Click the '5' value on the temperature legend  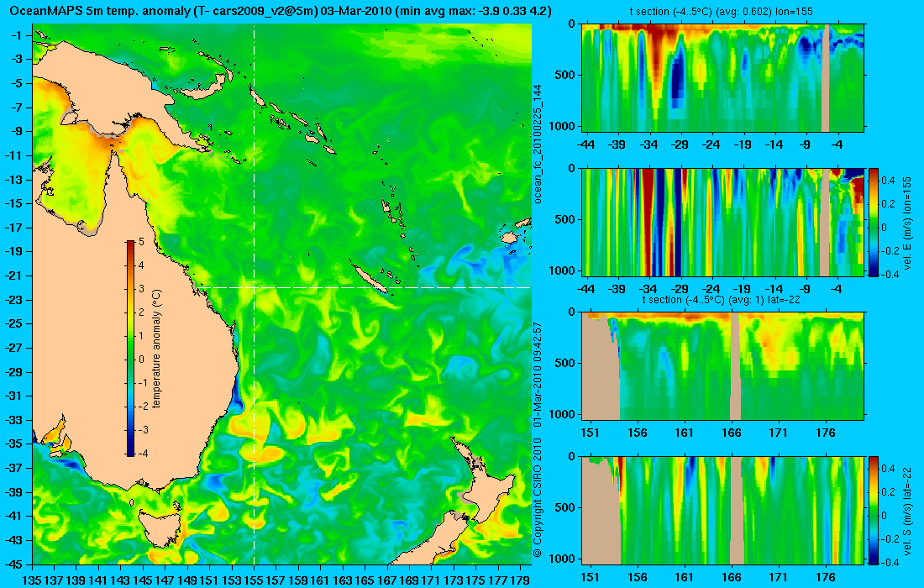141,242
